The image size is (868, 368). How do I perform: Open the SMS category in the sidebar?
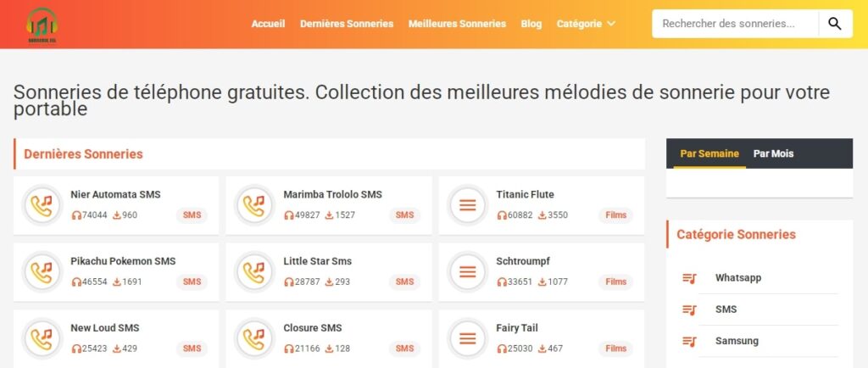[x=726, y=309]
